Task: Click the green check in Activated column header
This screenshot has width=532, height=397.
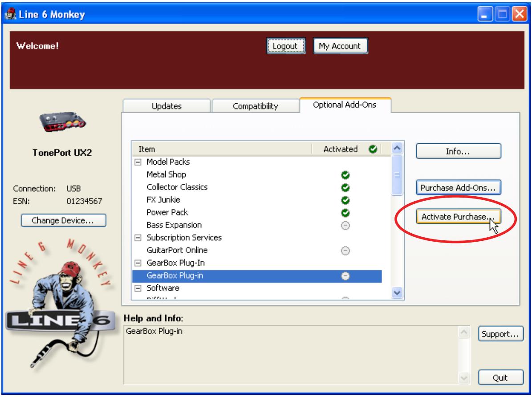Action: point(373,149)
